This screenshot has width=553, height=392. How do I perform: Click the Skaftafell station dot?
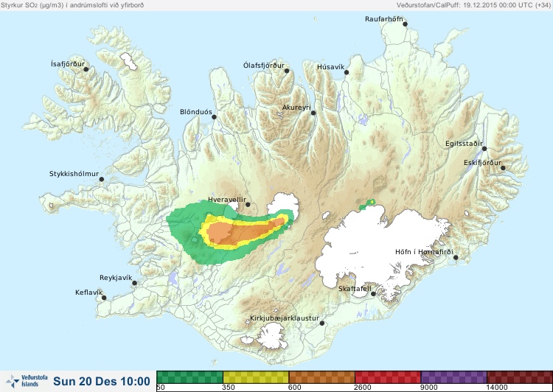[374, 294]
